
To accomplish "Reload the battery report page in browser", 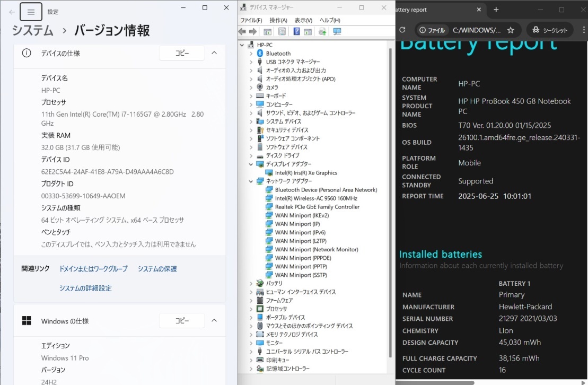I will 402,30.
